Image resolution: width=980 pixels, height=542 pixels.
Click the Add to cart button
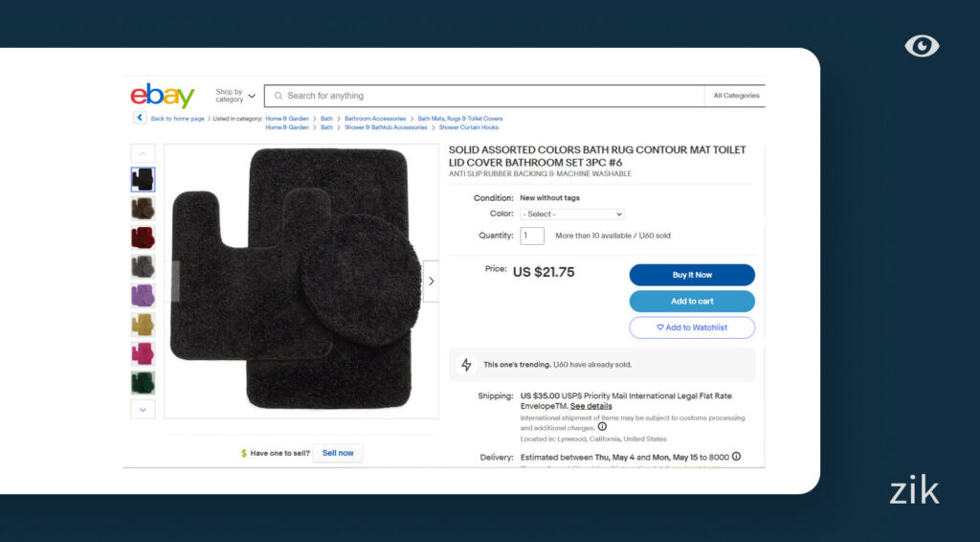[x=692, y=302]
